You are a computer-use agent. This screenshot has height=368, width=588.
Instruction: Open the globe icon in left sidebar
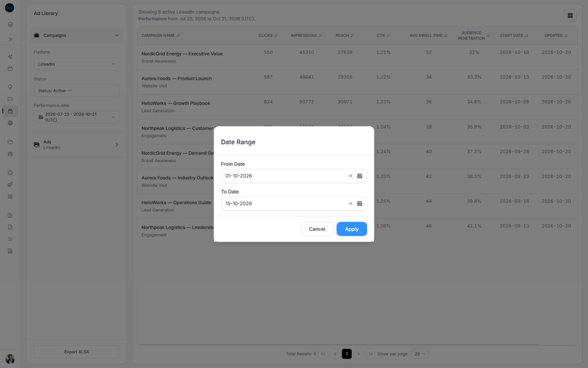tap(10, 123)
